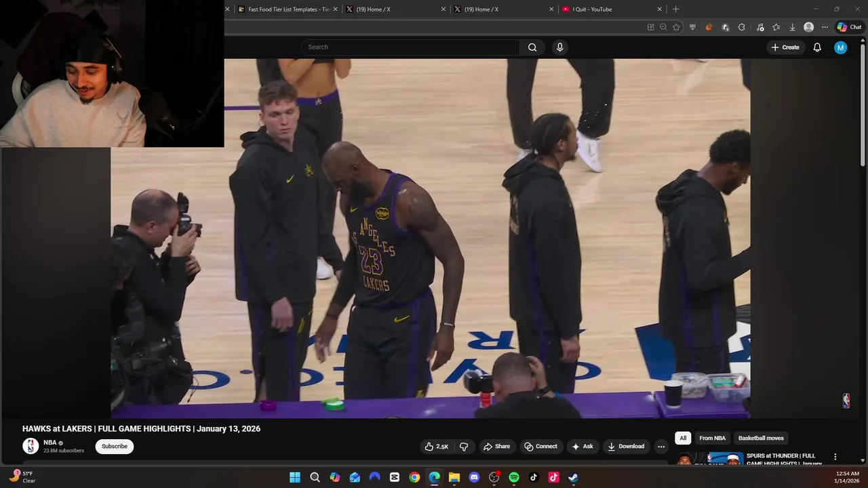Click the video title HAWKS at LAKERS
Image resolution: width=868 pixels, height=488 pixels.
click(x=141, y=428)
